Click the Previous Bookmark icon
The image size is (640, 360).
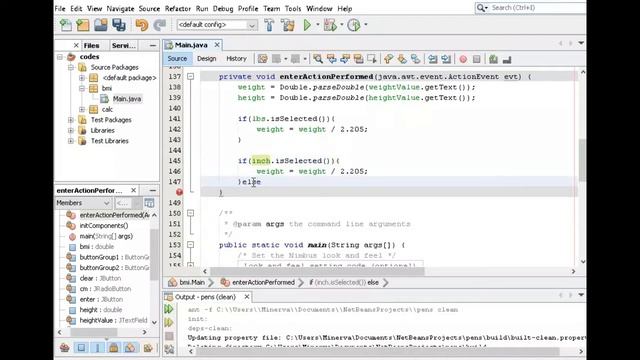click(388, 59)
